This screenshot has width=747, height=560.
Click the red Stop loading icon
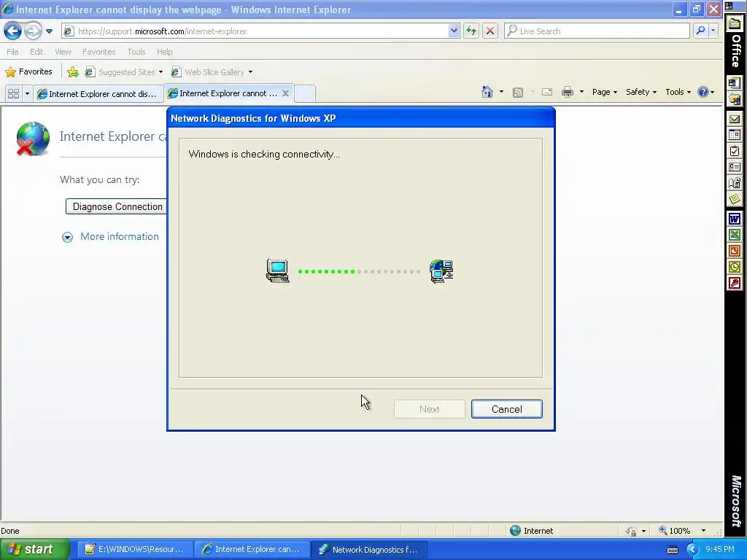pyautogui.click(x=489, y=31)
